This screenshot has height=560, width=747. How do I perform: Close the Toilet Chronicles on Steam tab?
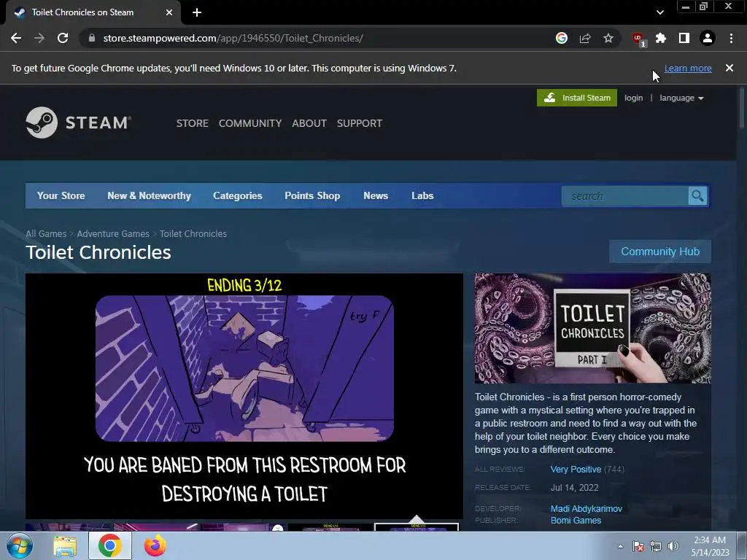click(x=169, y=12)
